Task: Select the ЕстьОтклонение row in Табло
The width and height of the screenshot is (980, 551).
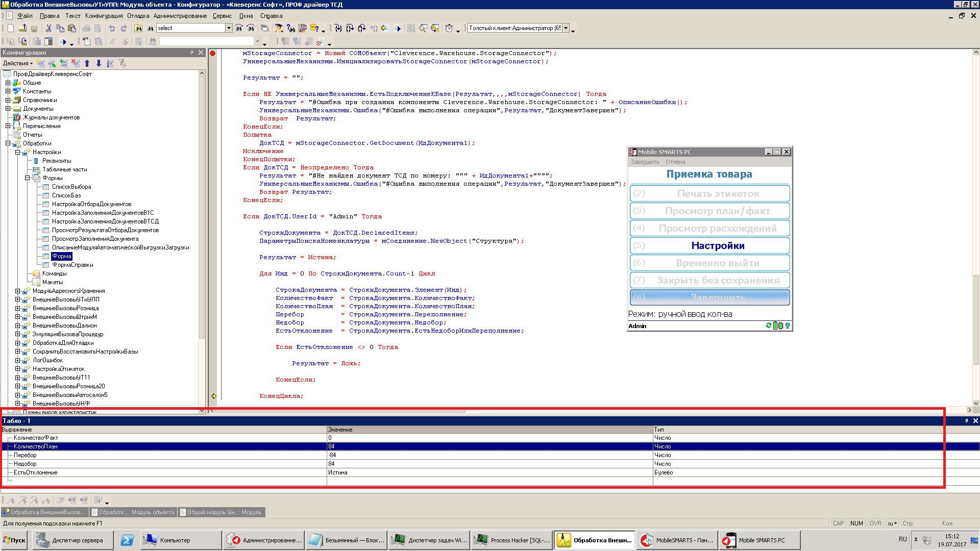Action: click(490, 472)
